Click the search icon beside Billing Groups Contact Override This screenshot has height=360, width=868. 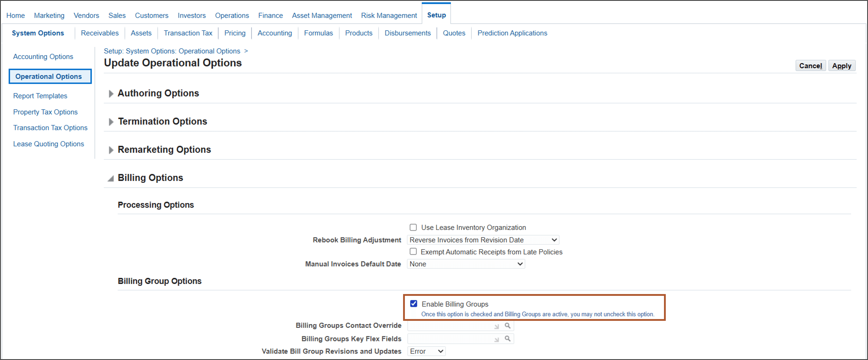[x=507, y=325]
